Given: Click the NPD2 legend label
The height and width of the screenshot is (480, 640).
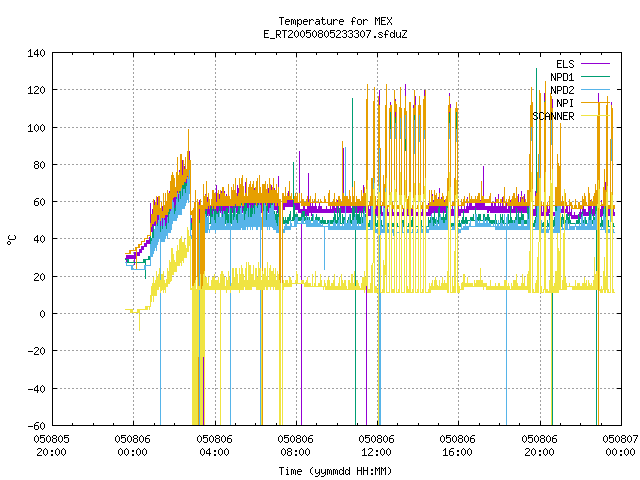Looking at the screenshot, I should tap(562, 90).
